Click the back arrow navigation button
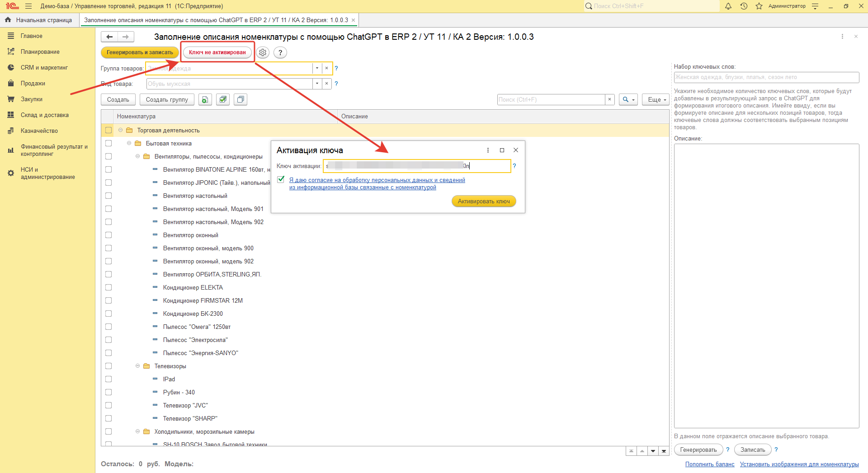 tap(109, 37)
